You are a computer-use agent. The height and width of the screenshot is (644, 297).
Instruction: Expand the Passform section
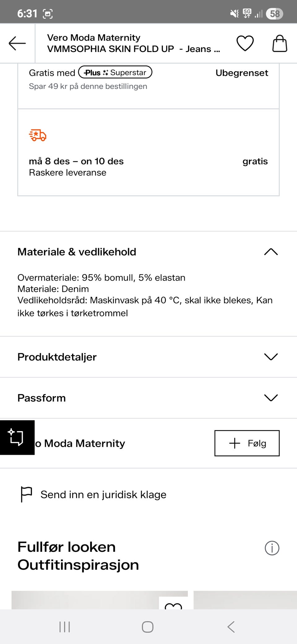pos(271,398)
